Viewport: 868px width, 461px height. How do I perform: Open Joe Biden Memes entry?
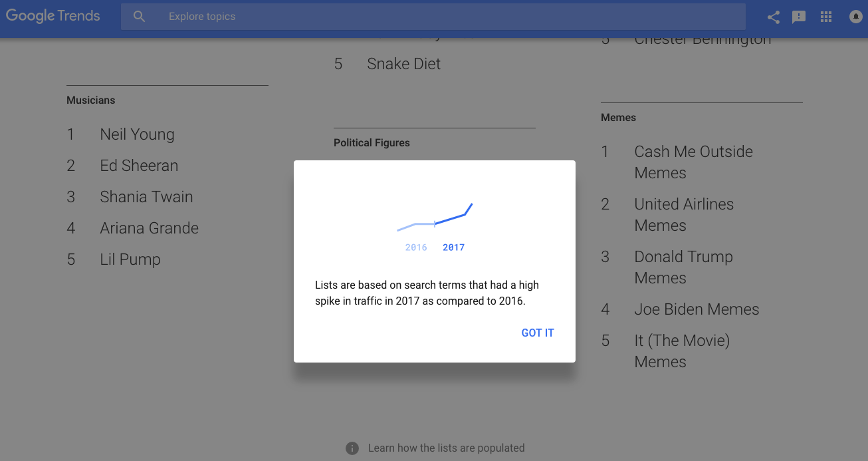697,309
